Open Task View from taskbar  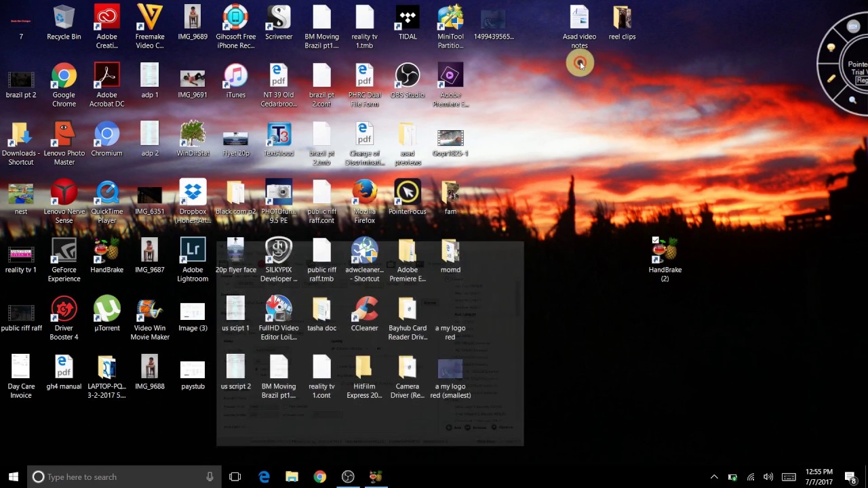(235, 477)
